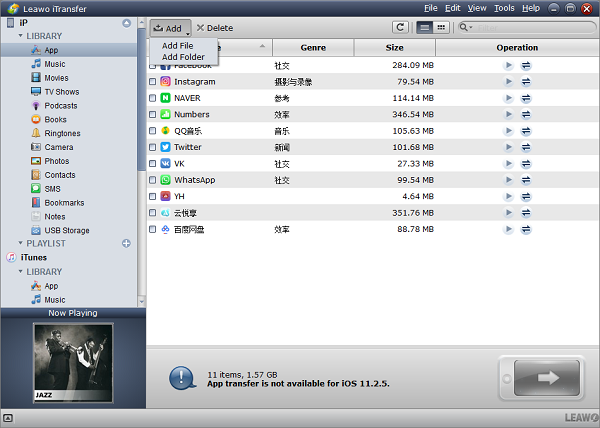
Task: Tick the Twitter checkbox
Action: pyautogui.click(x=152, y=147)
